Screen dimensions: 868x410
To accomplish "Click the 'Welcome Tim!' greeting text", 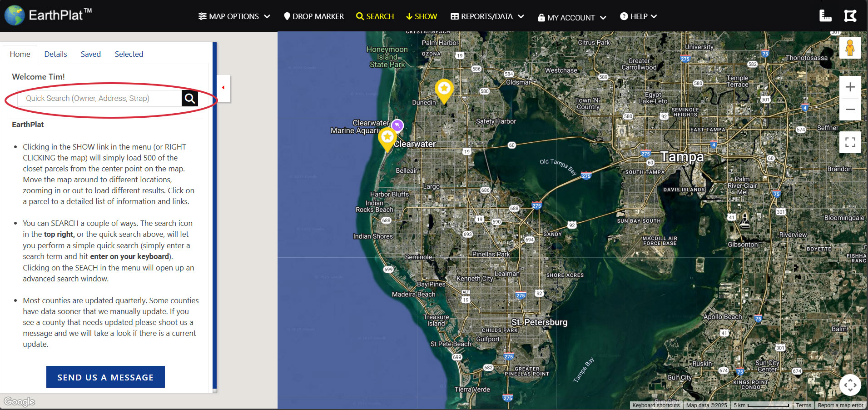I will coord(38,77).
